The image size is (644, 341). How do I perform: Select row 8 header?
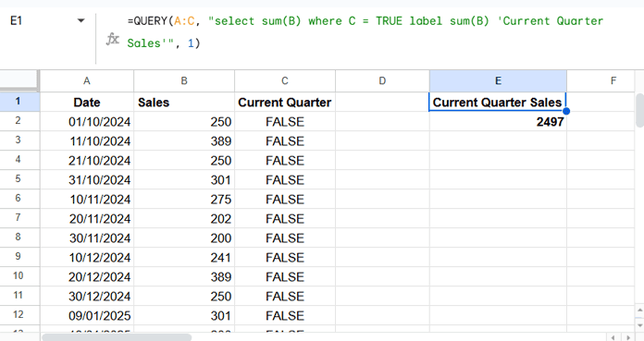(x=19, y=237)
